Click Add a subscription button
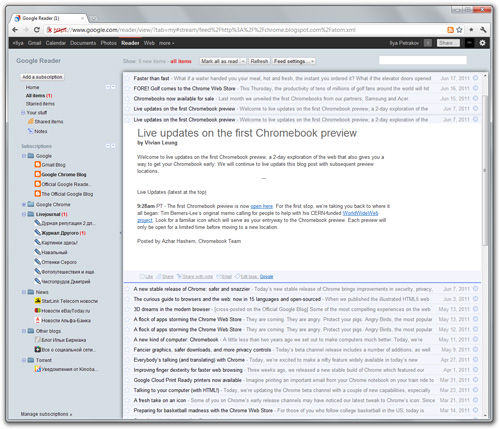The image size is (500, 429). point(42,77)
